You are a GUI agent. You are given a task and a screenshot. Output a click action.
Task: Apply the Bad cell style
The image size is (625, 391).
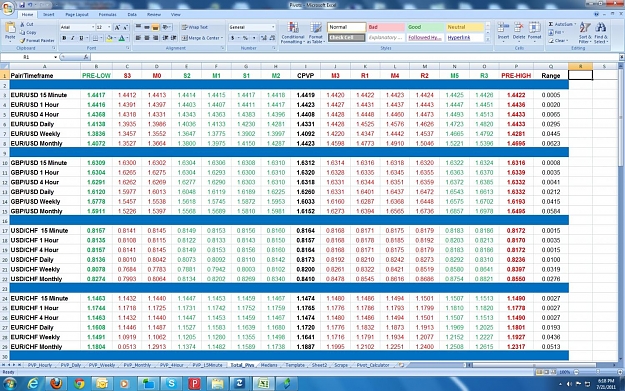point(385,27)
